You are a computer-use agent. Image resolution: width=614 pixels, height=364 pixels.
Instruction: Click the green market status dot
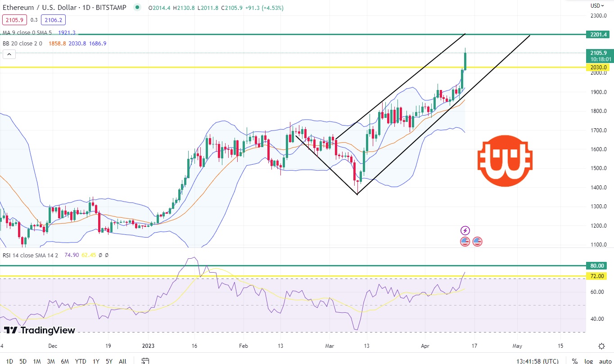(x=137, y=7)
